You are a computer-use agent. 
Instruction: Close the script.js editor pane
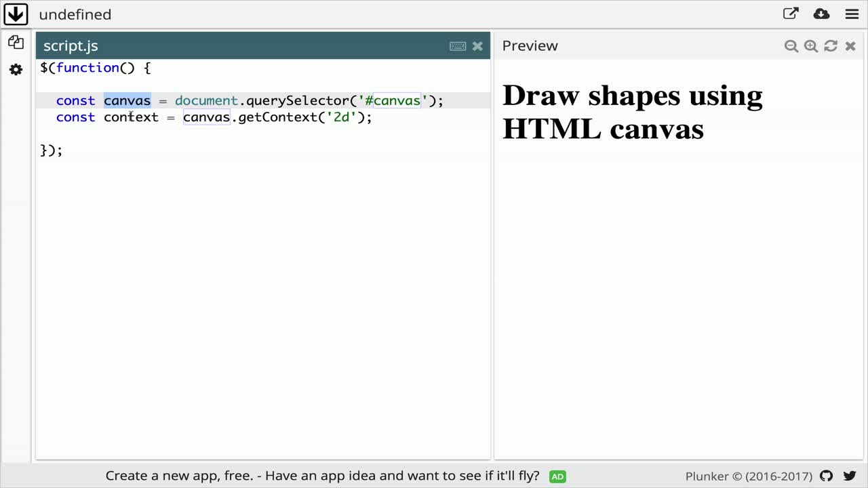click(x=477, y=46)
